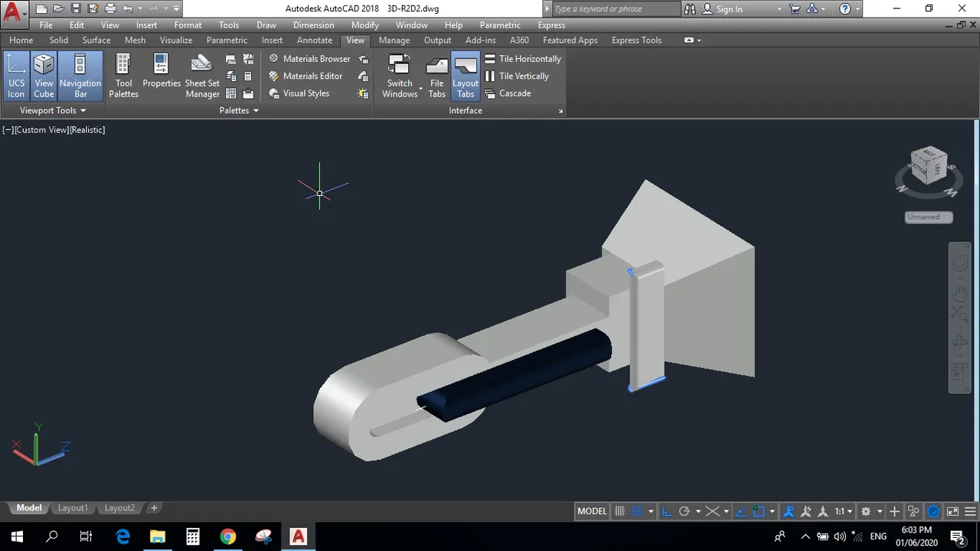Open the Modify menu

click(x=365, y=25)
